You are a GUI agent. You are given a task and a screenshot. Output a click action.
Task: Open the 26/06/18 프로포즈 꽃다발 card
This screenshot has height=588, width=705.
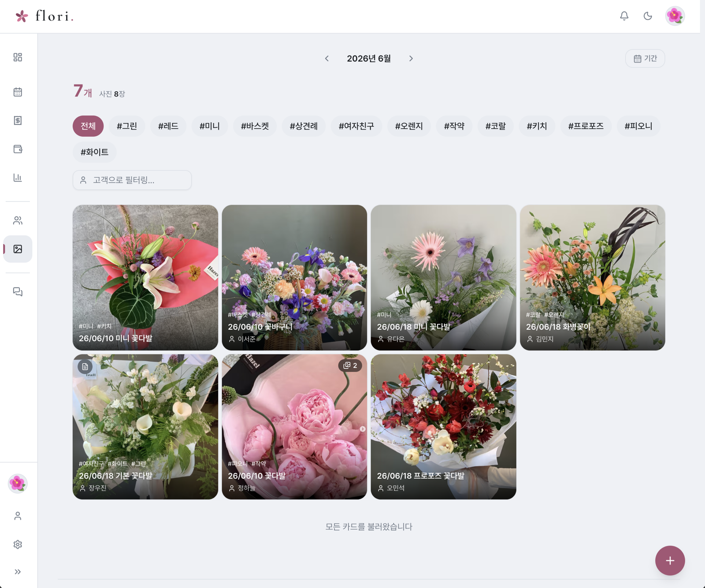click(x=443, y=427)
